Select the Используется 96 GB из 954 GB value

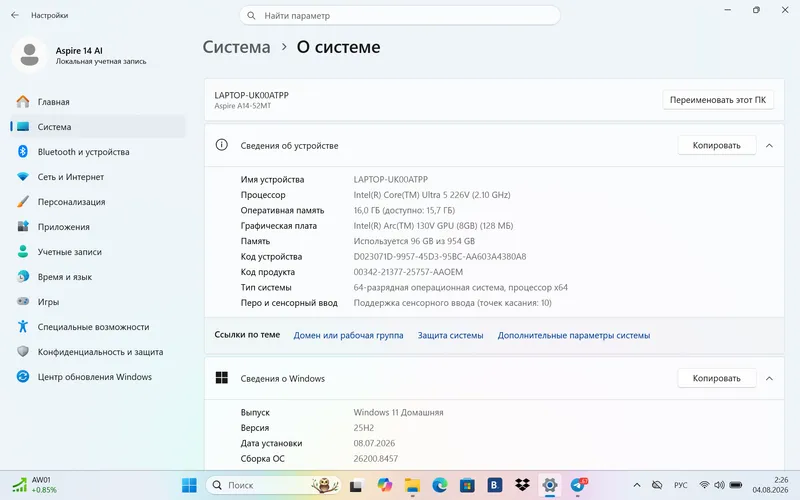(414, 241)
